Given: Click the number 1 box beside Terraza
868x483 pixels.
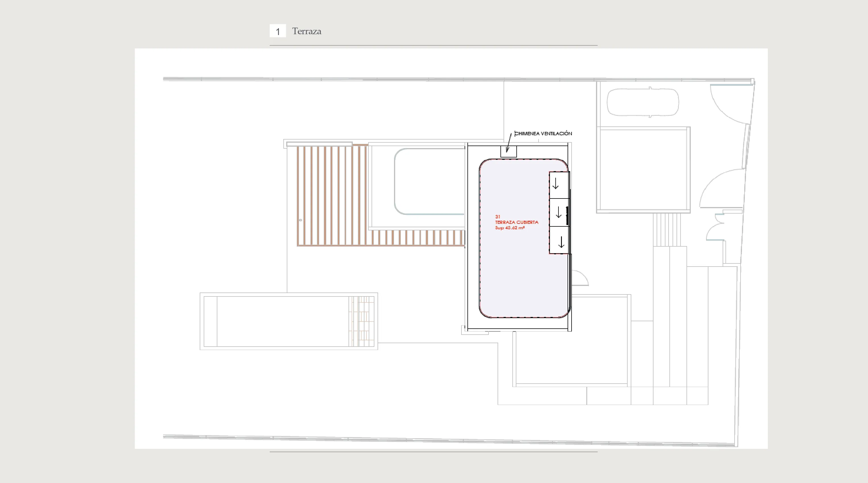Looking at the screenshot, I should click(x=278, y=31).
